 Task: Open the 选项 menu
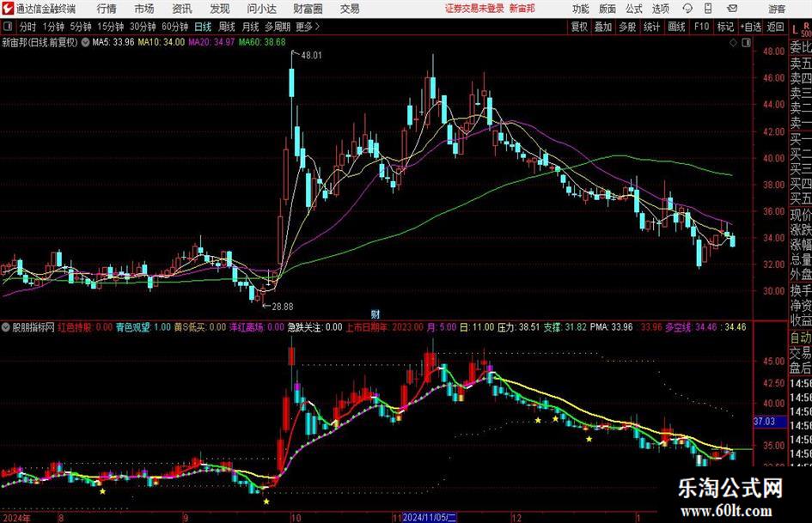[x=660, y=9]
